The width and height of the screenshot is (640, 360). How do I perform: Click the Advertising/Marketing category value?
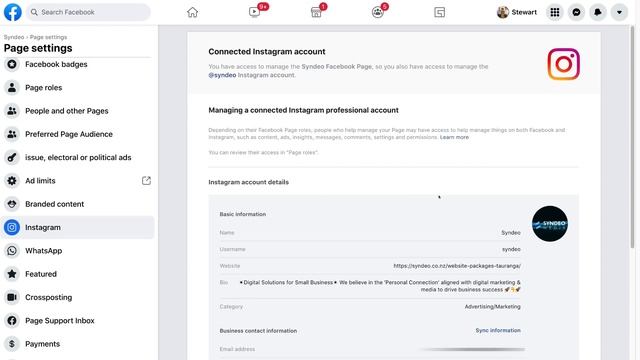coord(492,307)
